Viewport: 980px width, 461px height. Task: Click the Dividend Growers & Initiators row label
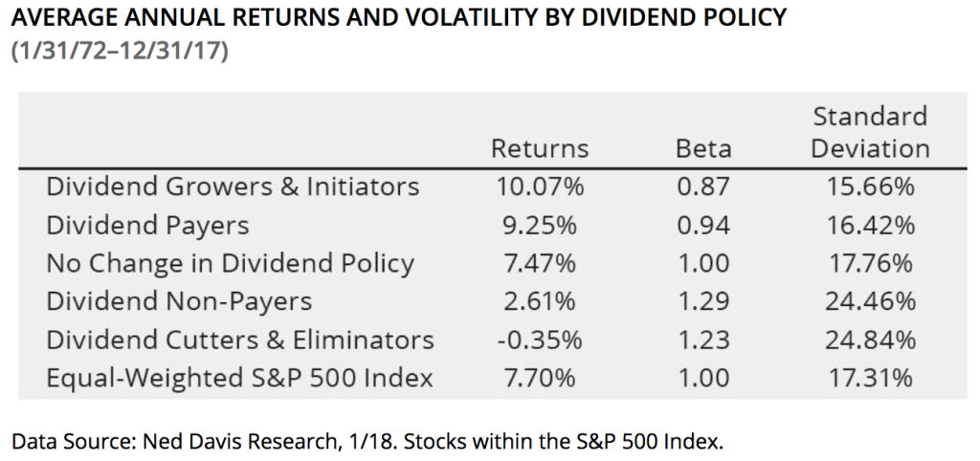(233, 186)
